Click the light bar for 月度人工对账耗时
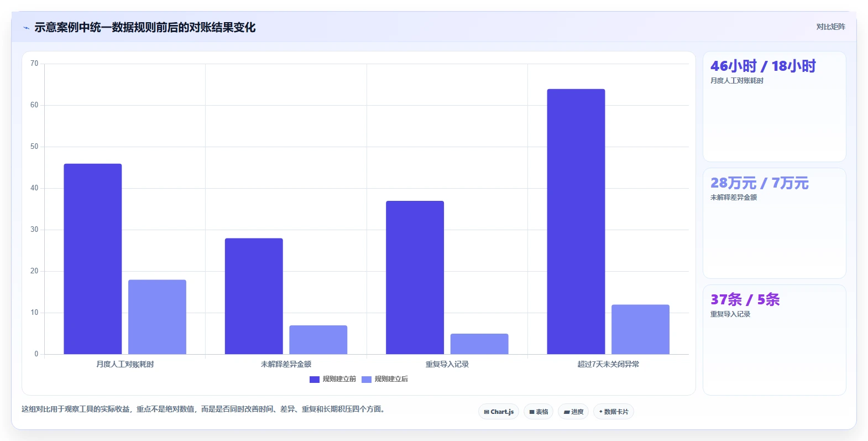868x441 pixels. tap(157, 317)
